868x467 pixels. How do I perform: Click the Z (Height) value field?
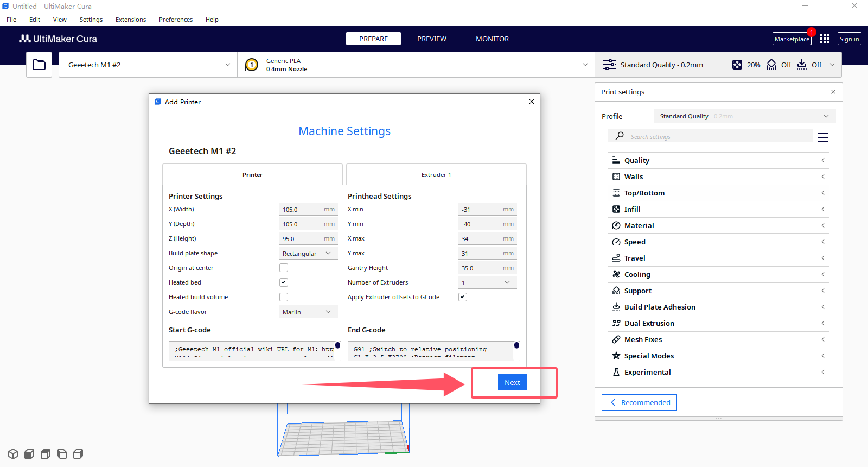tap(308, 238)
